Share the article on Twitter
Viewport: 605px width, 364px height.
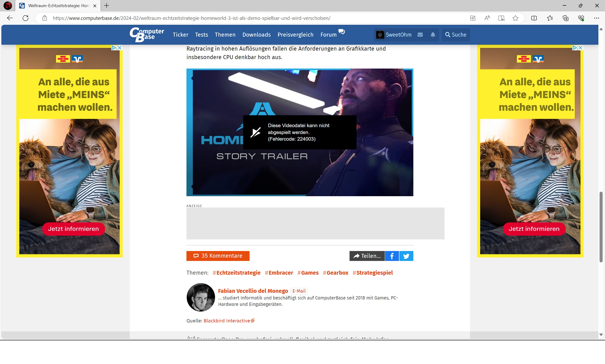[406, 256]
